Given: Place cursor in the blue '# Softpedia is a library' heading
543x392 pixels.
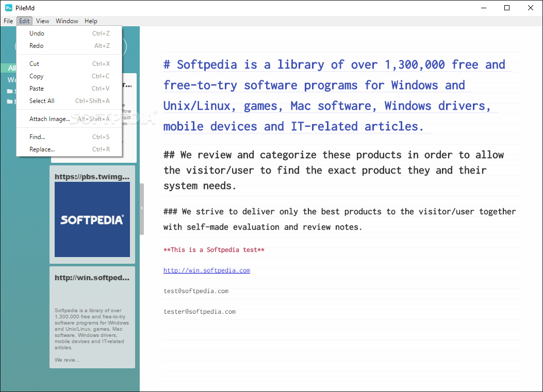Looking at the screenshot, I should coord(334,95).
